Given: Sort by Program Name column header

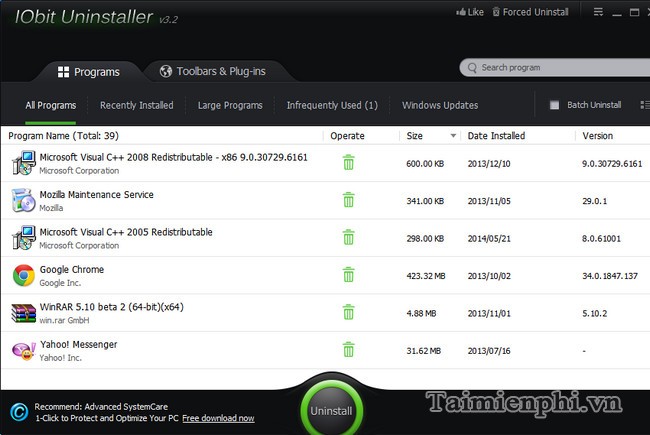Looking at the screenshot, I should [63, 136].
